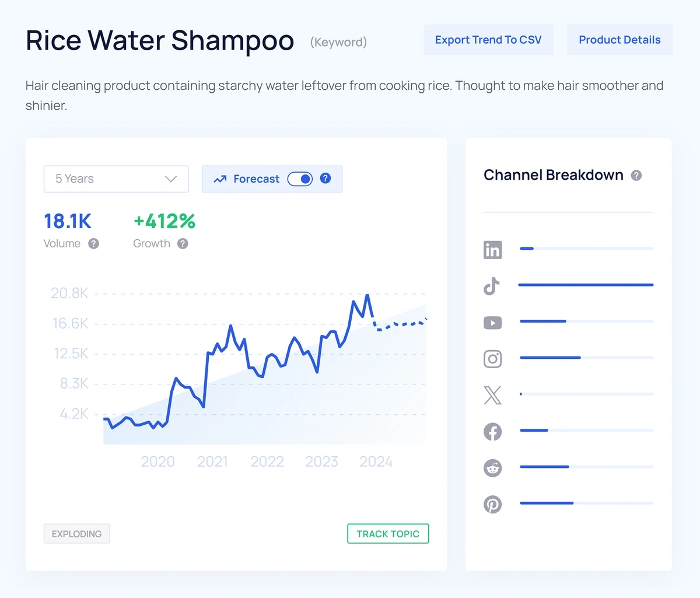Click the Facebook channel bar
Screen dimensions: 700x598
pyautogui.click(x=586, y=431)
